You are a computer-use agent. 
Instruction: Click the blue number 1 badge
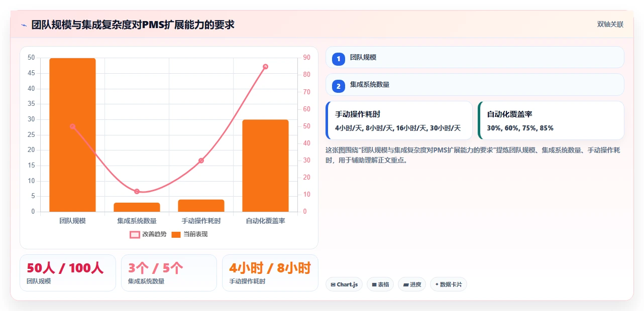click(x=339, y=59)
